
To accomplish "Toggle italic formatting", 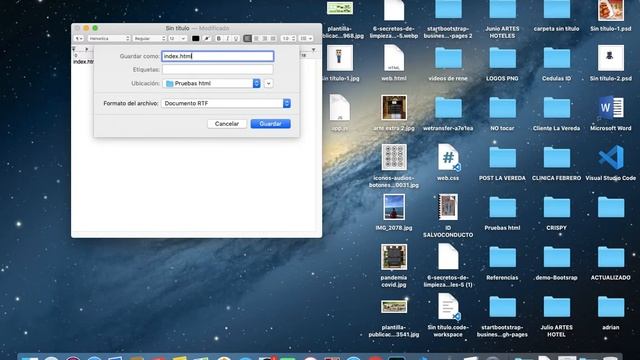I will [227, 38].
